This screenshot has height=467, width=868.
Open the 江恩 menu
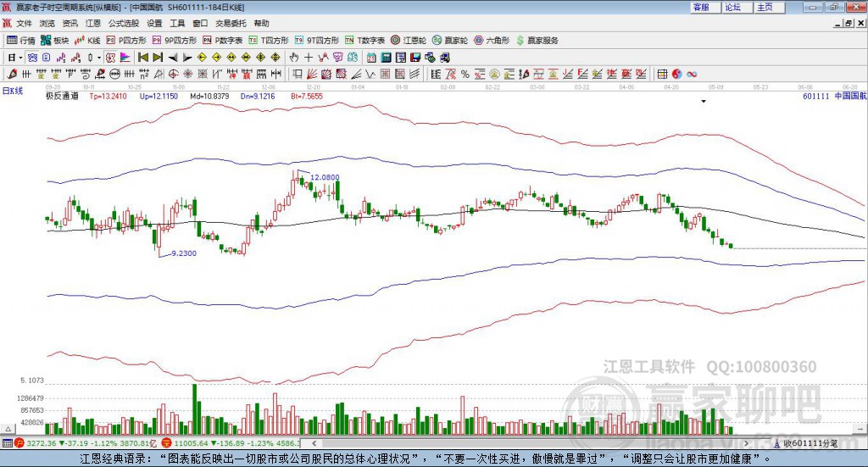click(x=93, y=23)
